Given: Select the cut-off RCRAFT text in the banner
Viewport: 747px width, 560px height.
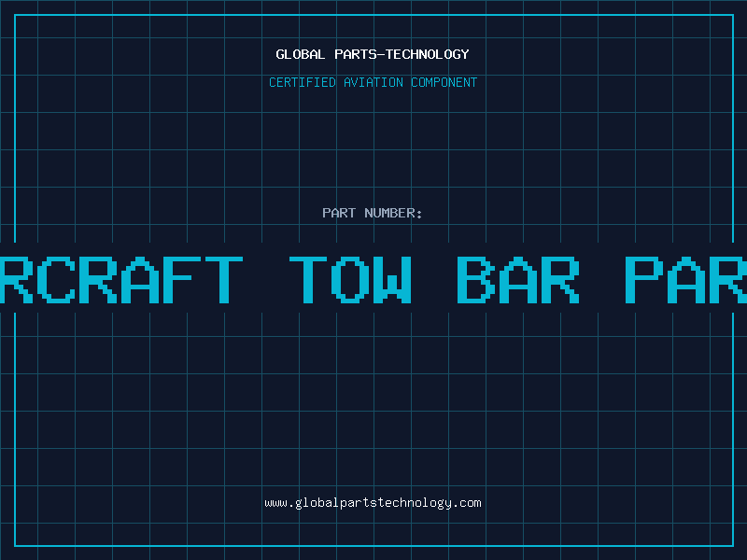Looking at the screenshot, I should click(121, 280).
